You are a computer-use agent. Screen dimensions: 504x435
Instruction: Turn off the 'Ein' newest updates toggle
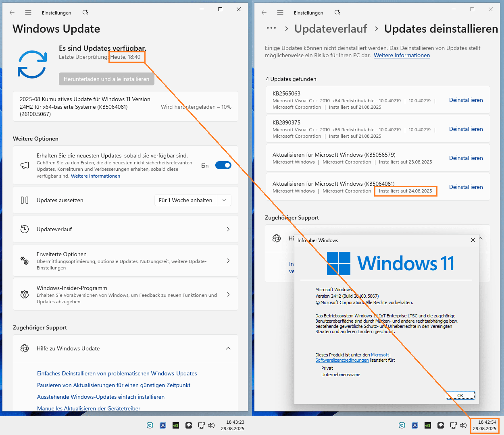click(x=223, y=165)
